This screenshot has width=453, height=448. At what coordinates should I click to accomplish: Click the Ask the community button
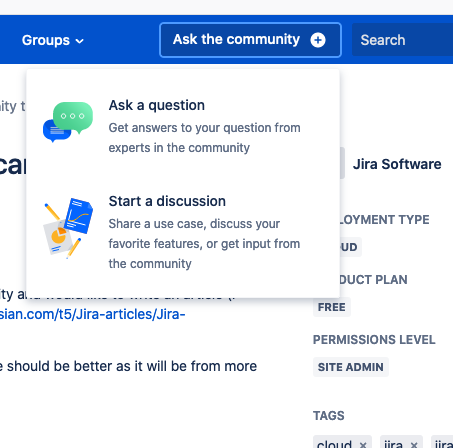[x=250, y=40]
